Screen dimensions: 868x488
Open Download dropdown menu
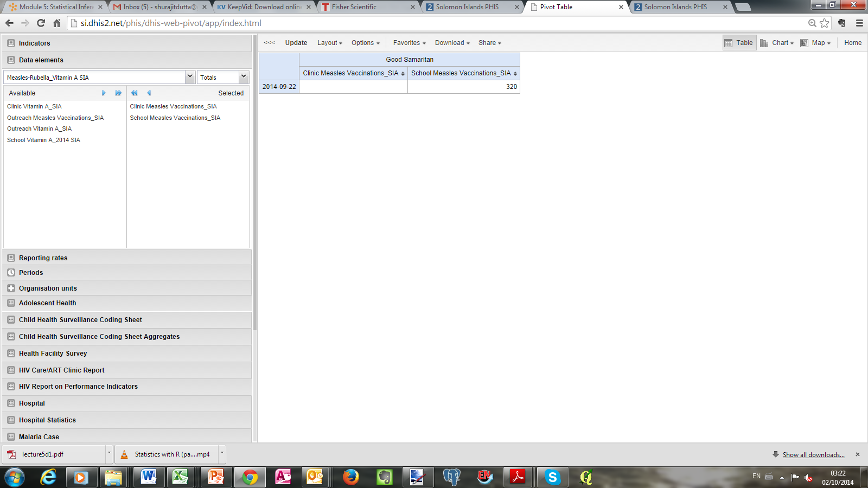pyautogui.click(x=452, y=43)
